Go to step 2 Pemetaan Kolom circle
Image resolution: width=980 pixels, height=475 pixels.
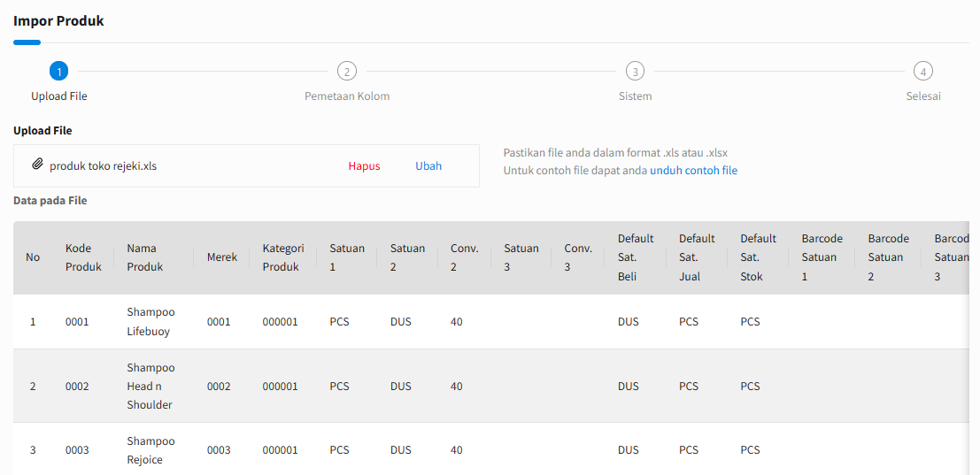[346, 72]
